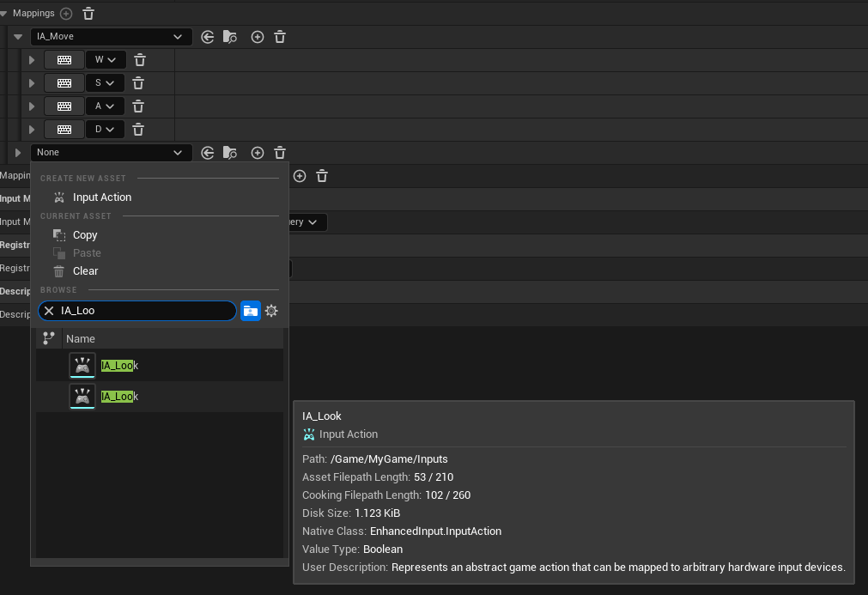Use selected asset arrow for IA_Move
Screen dimensions: 868x595
[x=208, y=37]
